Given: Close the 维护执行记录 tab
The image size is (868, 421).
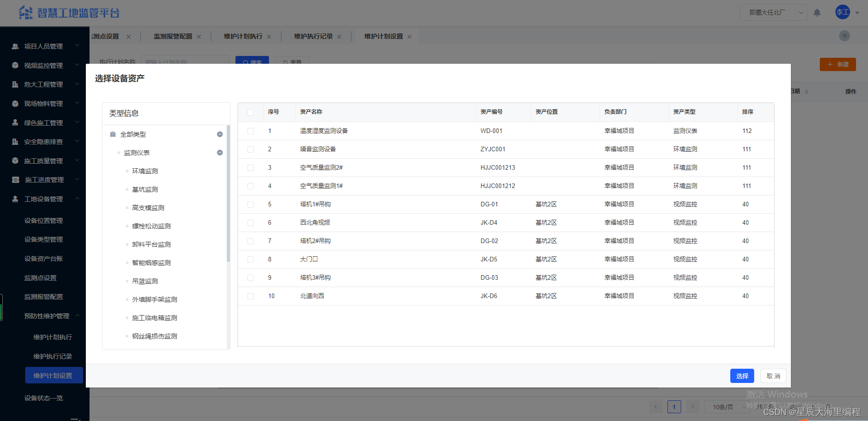Looking at the screenshot, I should click(x=339, y=37).
